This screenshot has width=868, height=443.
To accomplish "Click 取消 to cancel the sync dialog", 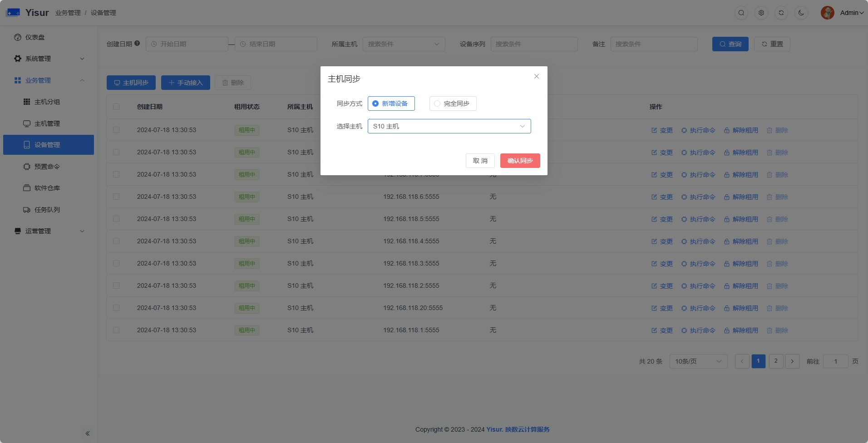I will click(x=480, y=161).
